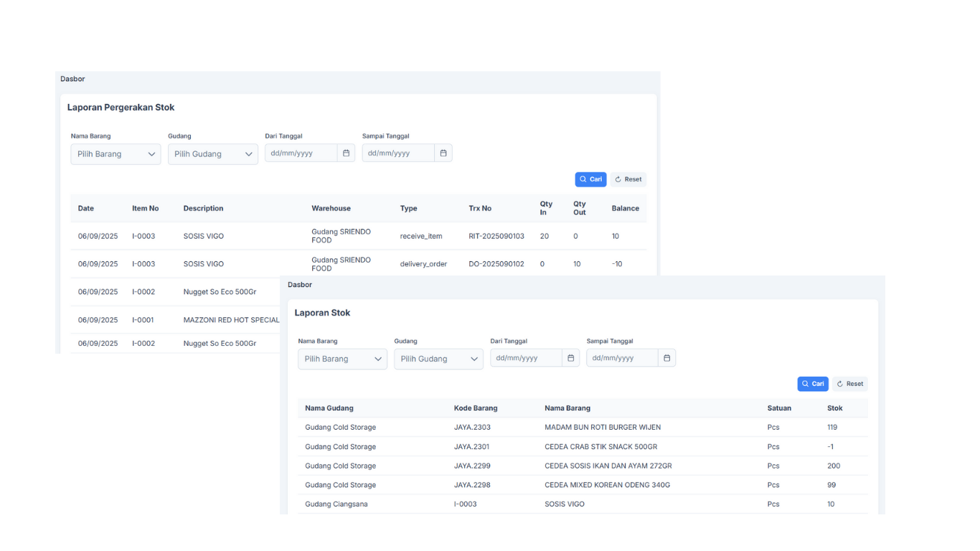980x551 pixels.
Task: Open Pilih Barang dropdown in Laporan Pergerakan Stok
Action: (x=116, y=154)
